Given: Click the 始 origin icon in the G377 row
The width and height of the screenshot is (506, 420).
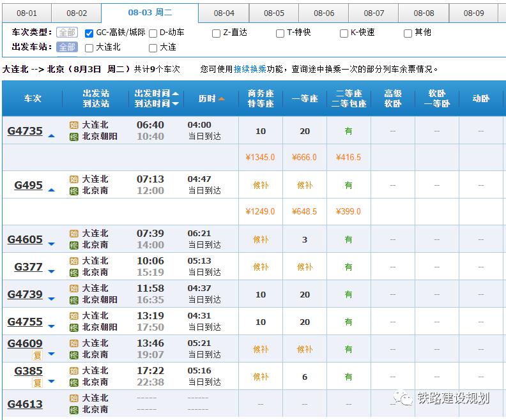Looking at the screenshot, I should pyautogui.click(x=74, y=261).
